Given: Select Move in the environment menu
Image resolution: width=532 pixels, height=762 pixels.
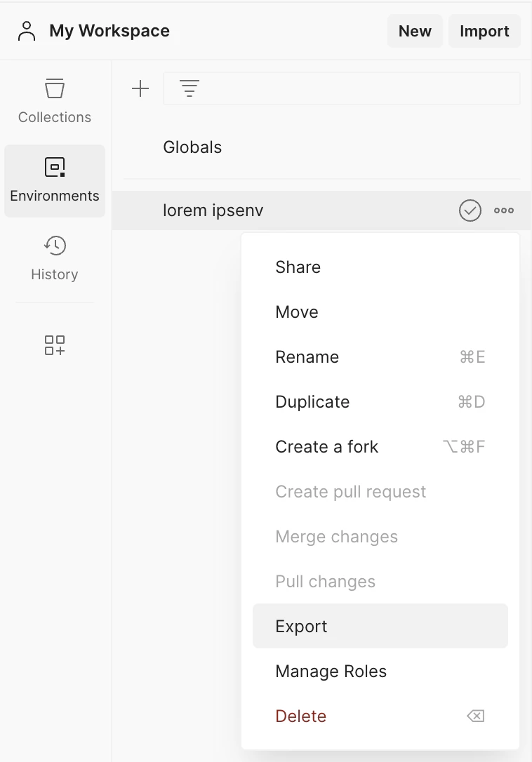Looking at the screenshot, I should point(296,312).
